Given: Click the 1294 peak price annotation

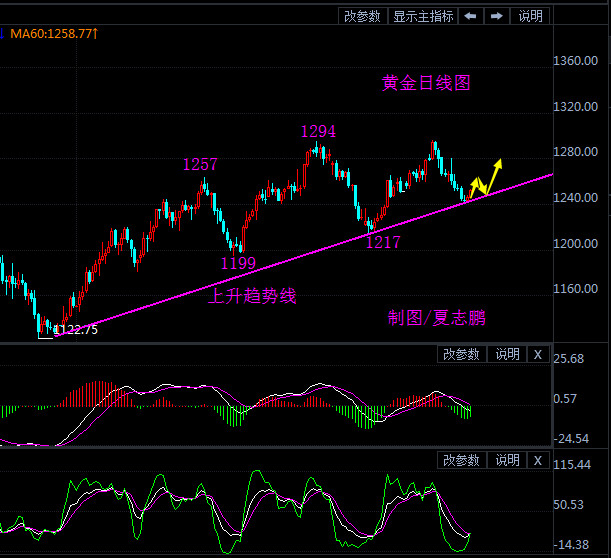Looking at the screenshot, I should point(318,132).
